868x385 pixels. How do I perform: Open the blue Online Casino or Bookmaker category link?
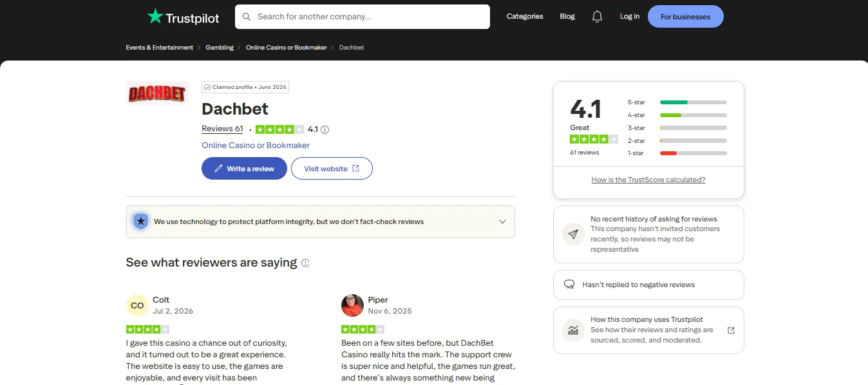(x=256, y=146)
